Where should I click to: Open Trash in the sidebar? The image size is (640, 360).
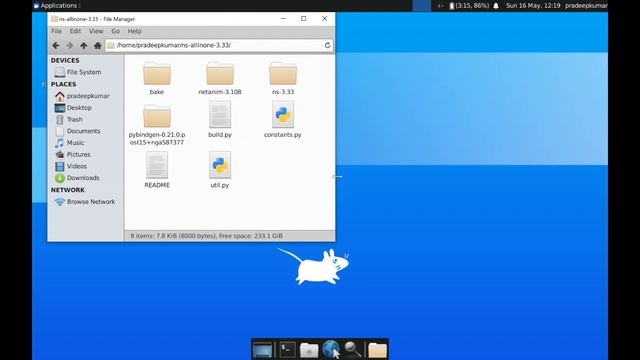click(69, 120)
